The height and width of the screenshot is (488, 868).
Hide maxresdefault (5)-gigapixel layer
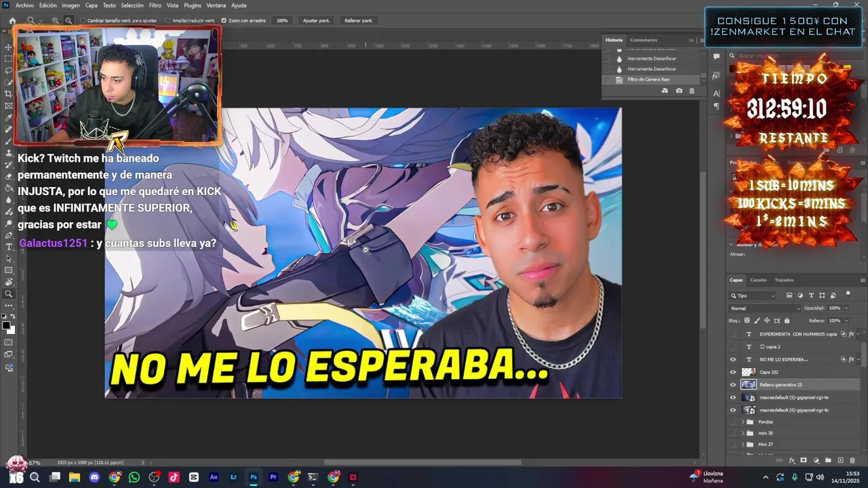coord(732,397)
